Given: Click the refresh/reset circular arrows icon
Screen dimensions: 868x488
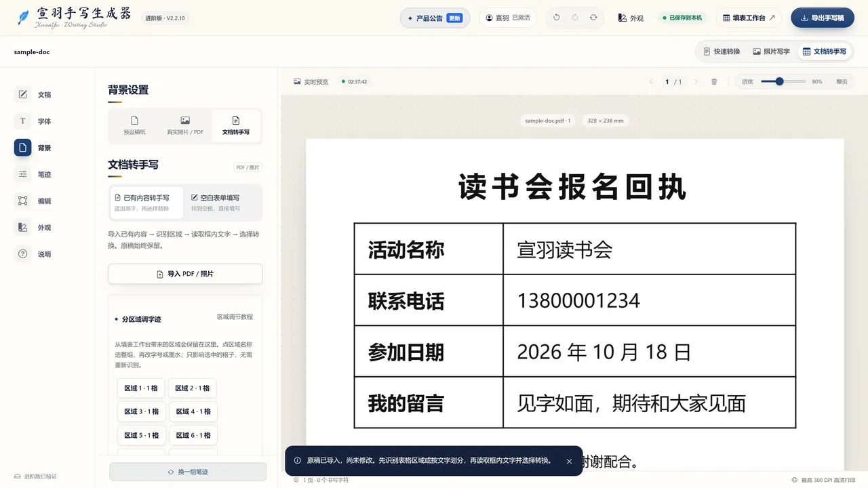Looking at the screenshot, I should coord(593,18).
